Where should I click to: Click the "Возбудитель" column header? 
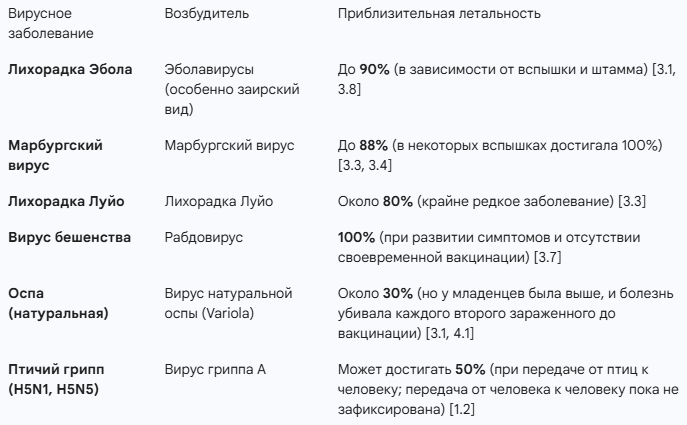(x=207, y=15)
